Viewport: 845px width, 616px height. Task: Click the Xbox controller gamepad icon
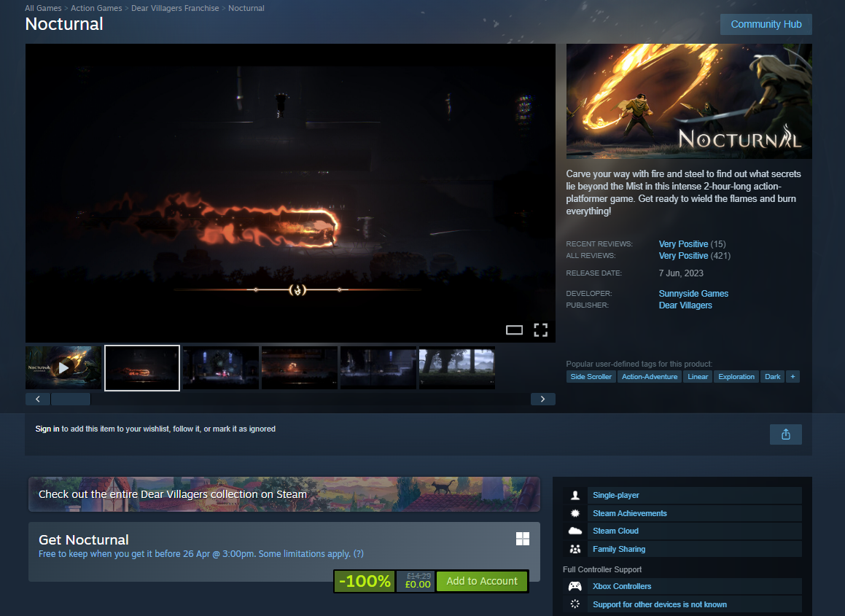(575, 586)
